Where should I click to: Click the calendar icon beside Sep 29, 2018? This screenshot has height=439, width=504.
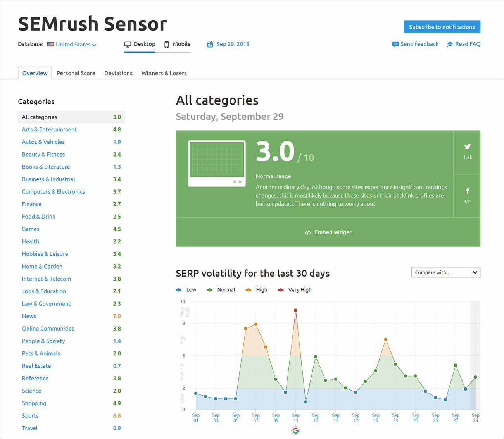pyautogui.click(x=210, y=44)
